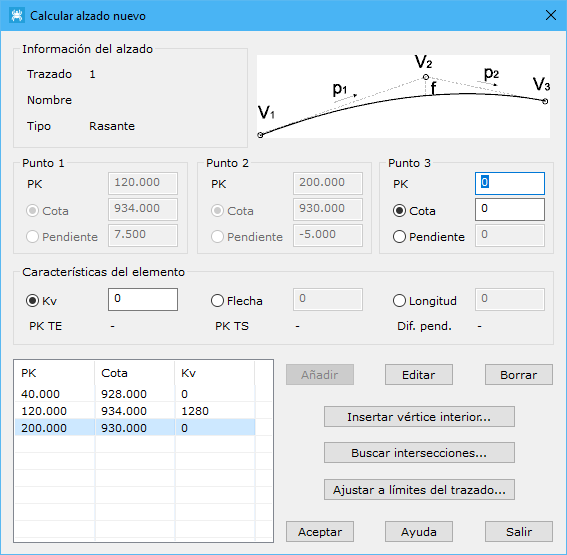Click the Longitud value field

tap(510, 299)
